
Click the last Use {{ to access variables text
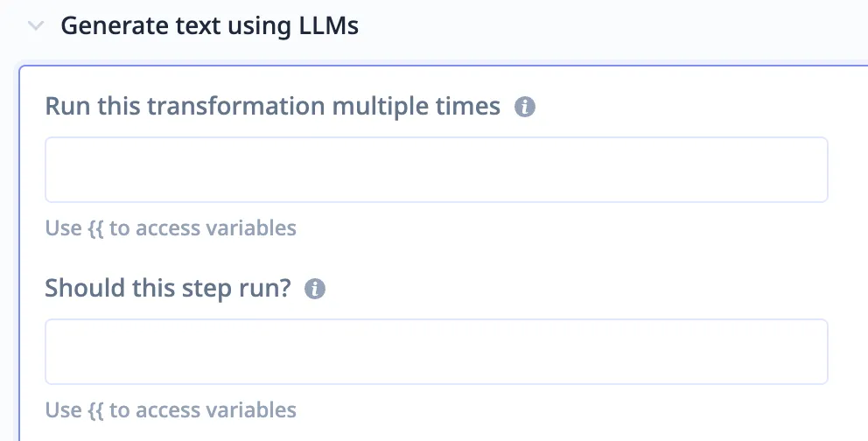[x=171, y=409]
